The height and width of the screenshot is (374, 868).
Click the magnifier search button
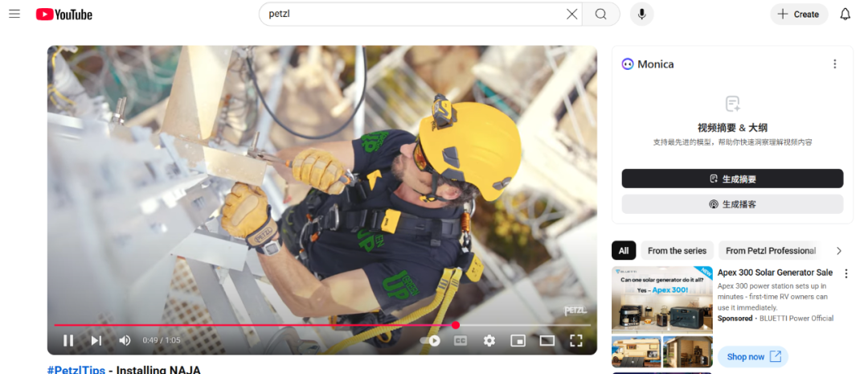600,14
